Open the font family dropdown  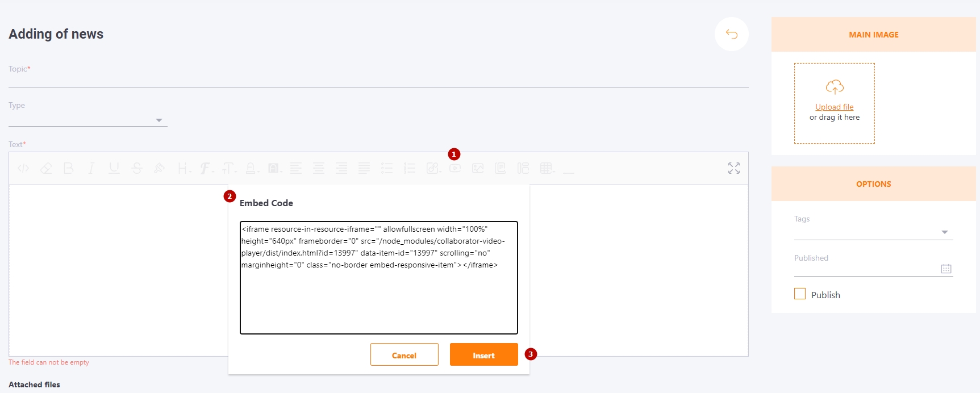tap(207, 168)
